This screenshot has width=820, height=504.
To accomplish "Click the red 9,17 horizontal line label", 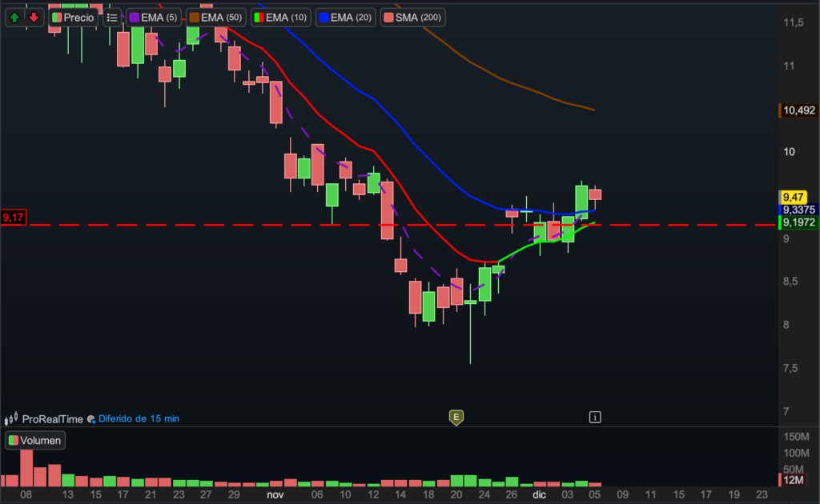I will pos(14,217).
